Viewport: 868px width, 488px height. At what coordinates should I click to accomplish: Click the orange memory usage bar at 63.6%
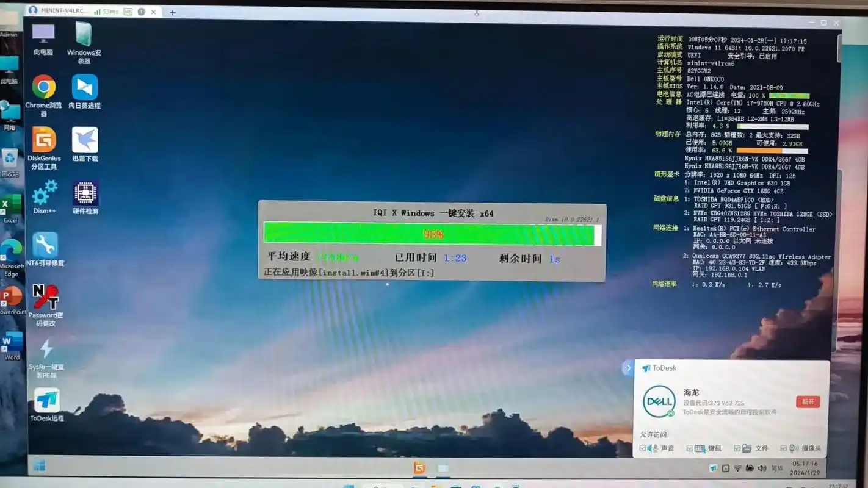point(772,151)
